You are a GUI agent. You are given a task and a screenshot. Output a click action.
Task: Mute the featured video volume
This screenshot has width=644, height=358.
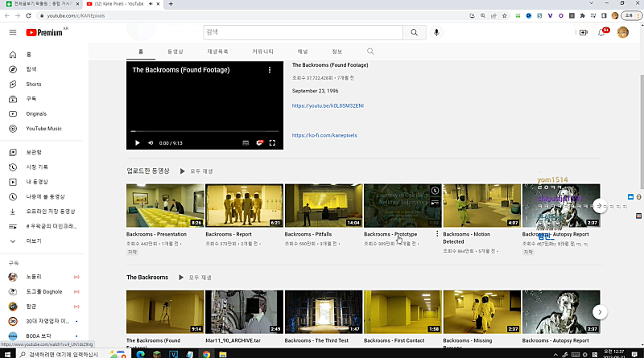coord(151,142)
